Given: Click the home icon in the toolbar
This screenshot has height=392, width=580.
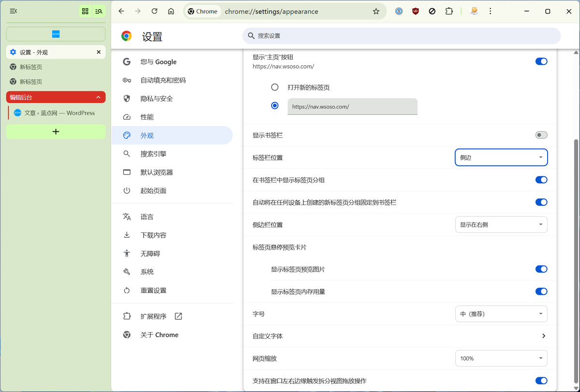Looking at the screenshot, I should (171, 11).
